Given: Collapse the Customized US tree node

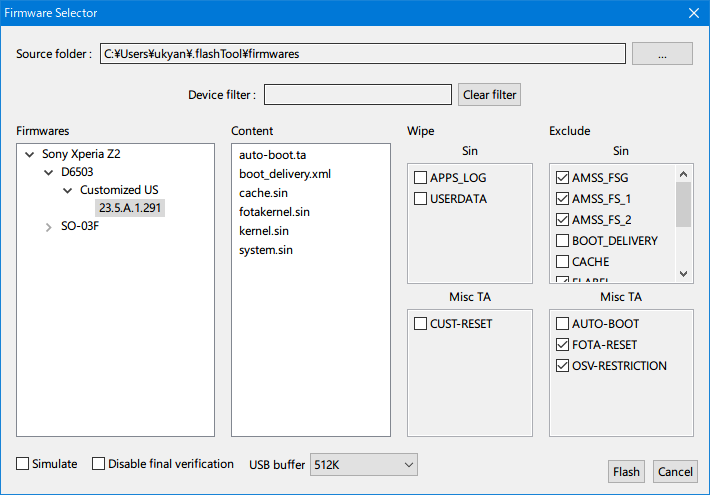Looking at the screenshot, I should 67,191.
